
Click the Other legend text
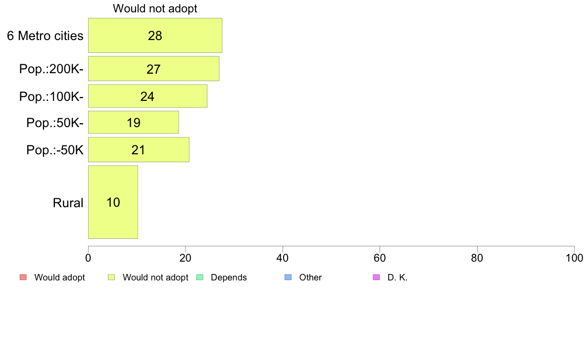pos(310,277)
